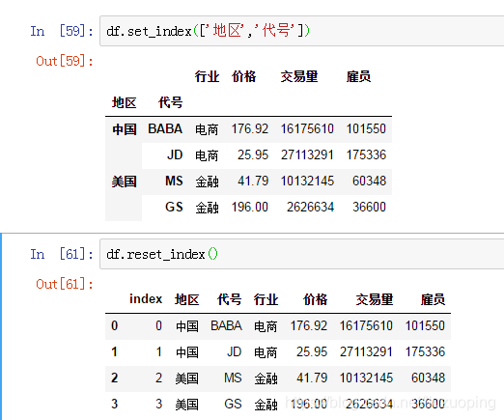504x420 pixels.
Task: Click the index column header in second table
Action: pos(146,299)
